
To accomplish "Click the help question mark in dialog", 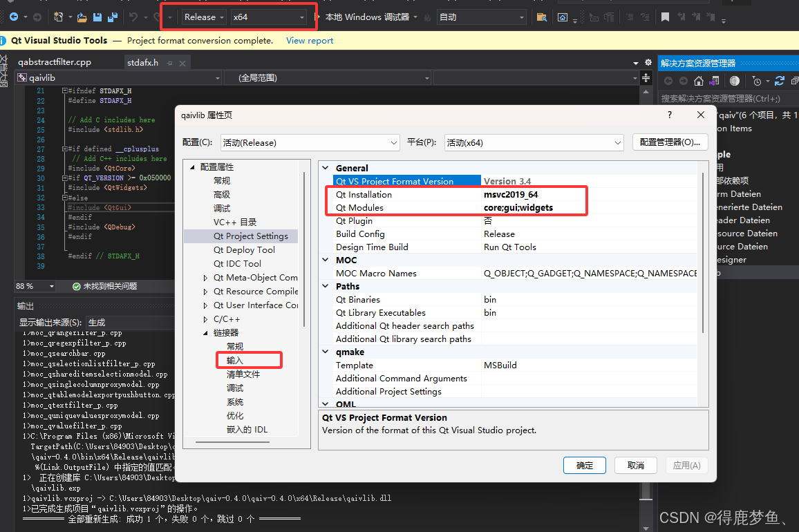I will [670, 115].
